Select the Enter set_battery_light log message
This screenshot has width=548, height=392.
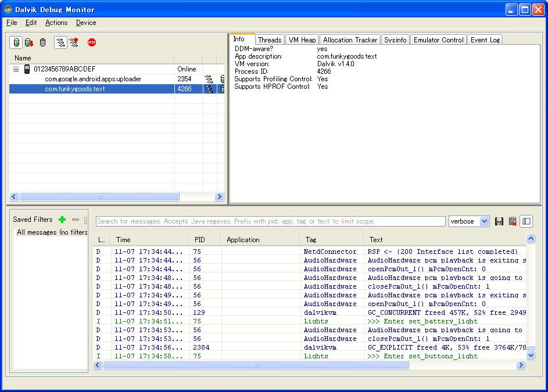pos(310,321)
